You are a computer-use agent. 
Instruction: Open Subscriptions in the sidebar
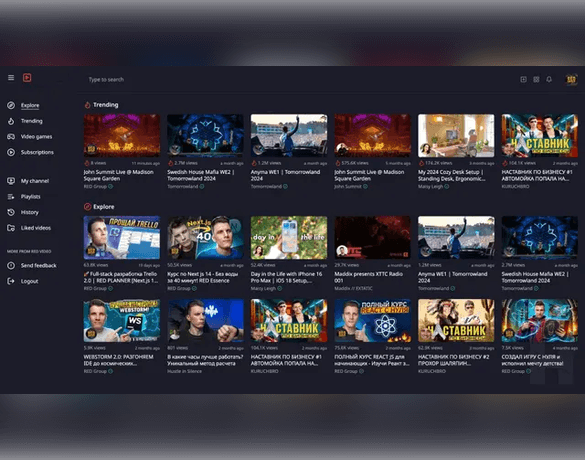37,152
